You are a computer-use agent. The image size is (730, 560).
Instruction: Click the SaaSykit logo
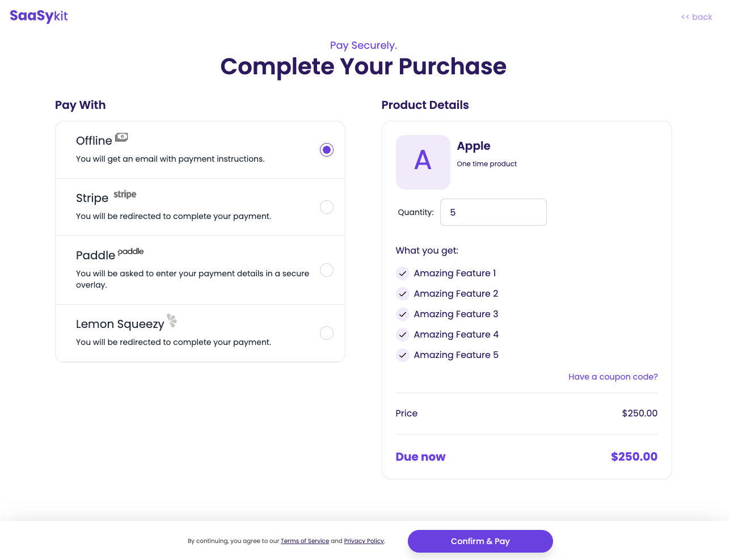(x=39, y=16)
